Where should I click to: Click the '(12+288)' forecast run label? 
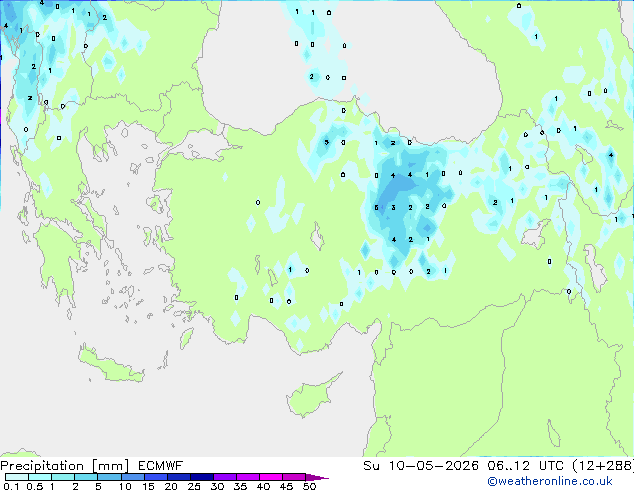603,466
